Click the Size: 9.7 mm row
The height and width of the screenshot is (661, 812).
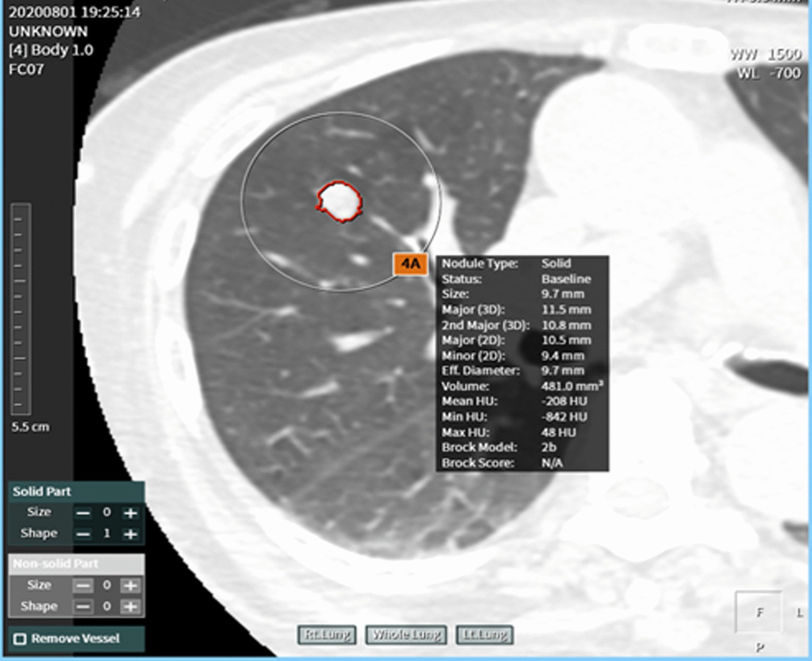(x=522, y=294)
